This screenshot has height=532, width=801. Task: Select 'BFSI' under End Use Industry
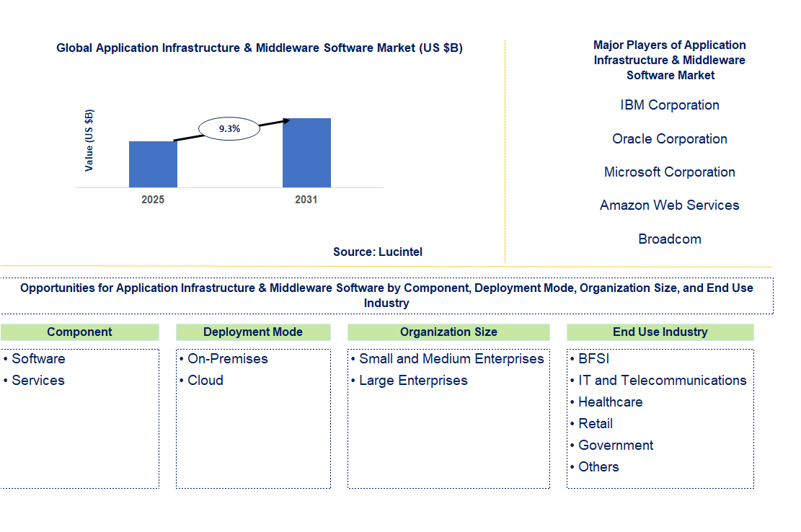(593, 359)
